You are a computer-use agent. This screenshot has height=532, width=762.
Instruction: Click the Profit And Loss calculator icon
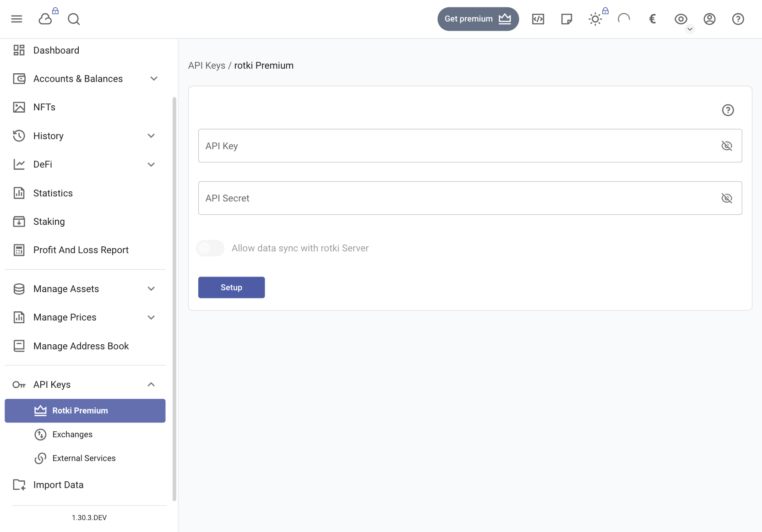pos(19,250)
